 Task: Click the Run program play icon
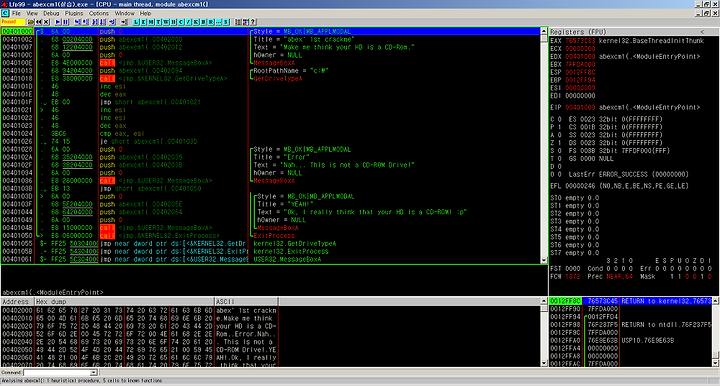pos(57,22)
